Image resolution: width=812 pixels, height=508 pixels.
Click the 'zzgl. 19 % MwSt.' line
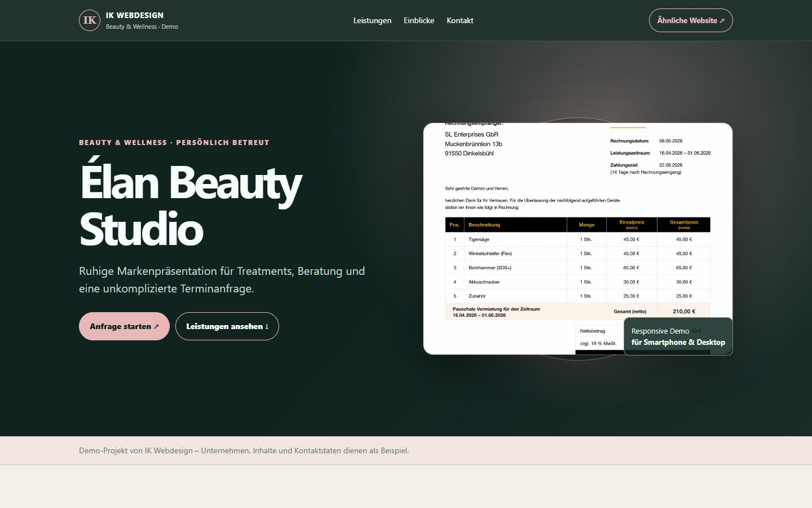(598, 343)
